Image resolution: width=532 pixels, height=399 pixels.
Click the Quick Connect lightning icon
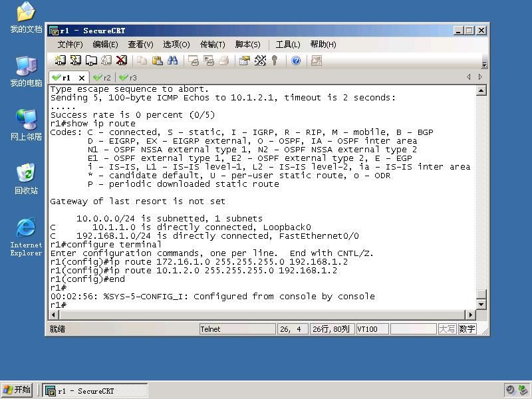click(x=75, y=61)
